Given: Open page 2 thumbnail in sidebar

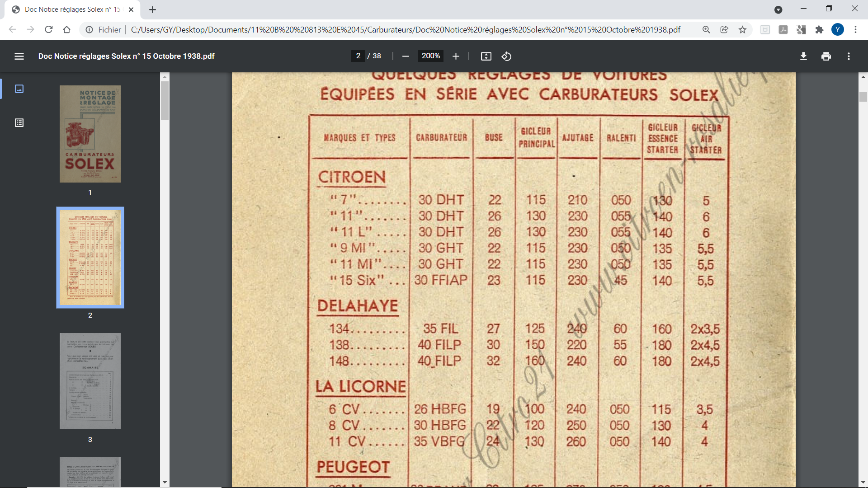Looking at the screenshot, I should click(90, 258).
